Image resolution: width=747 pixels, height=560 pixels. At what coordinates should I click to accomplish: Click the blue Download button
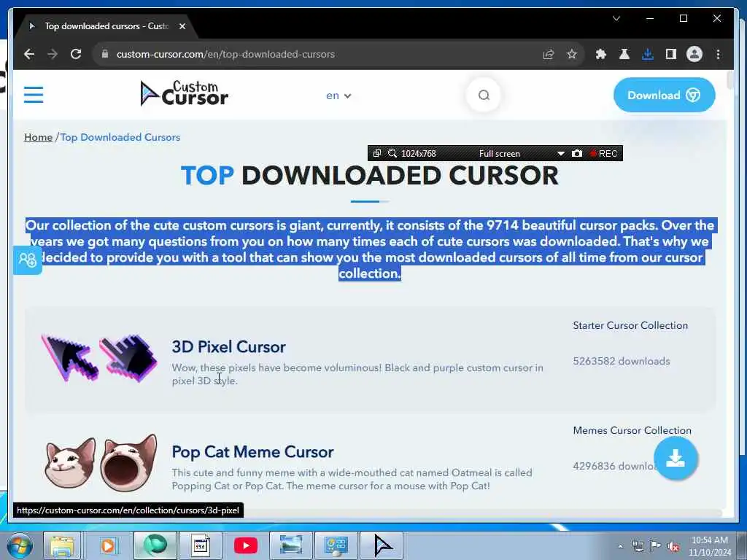coord(664,96)
